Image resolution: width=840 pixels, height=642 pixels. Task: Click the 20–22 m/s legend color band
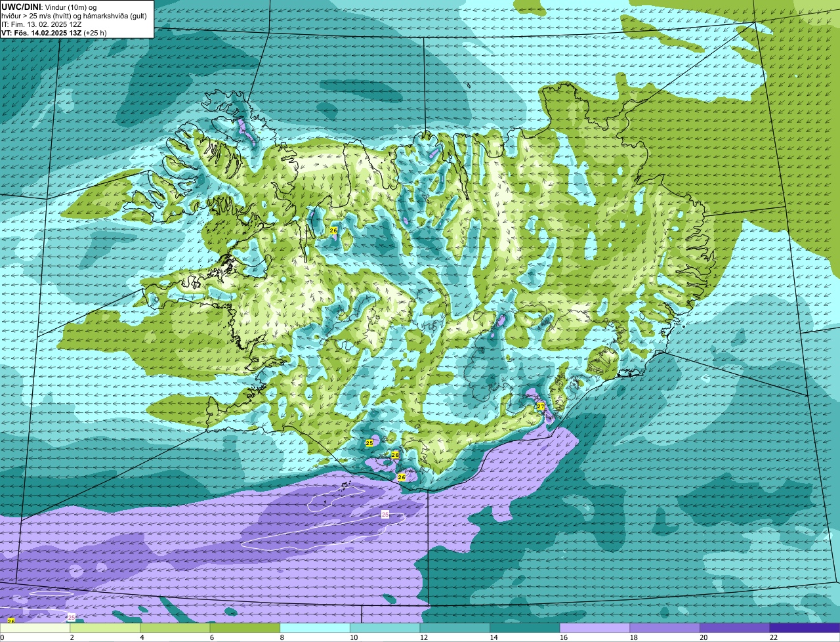(x=735, y=628)
